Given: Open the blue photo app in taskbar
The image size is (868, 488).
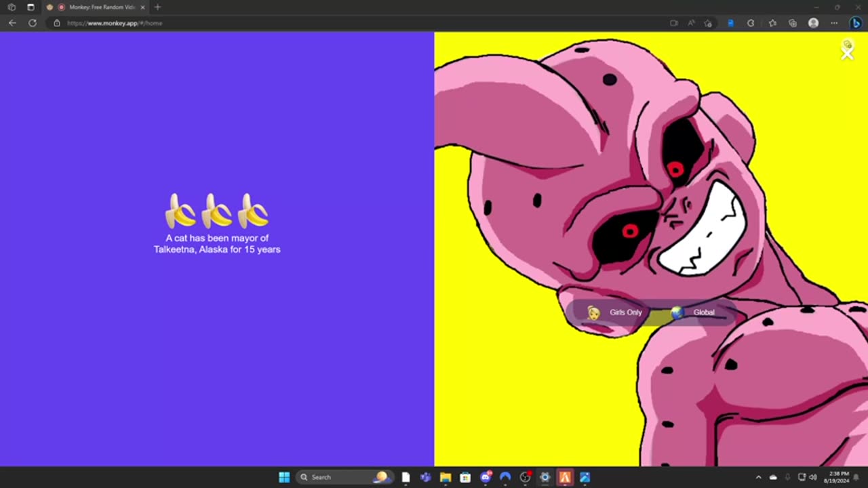Looking at the screenshot, I should click(585, 477).
